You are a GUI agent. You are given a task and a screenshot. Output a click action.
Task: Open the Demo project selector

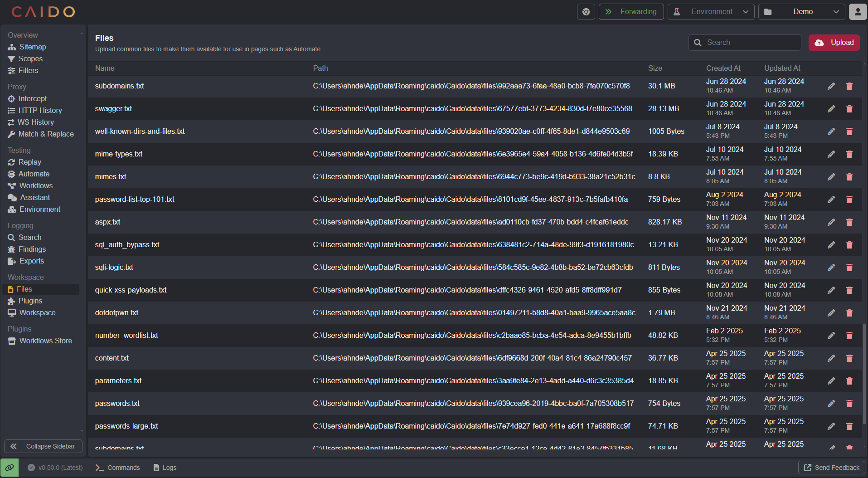coord(801,11)
